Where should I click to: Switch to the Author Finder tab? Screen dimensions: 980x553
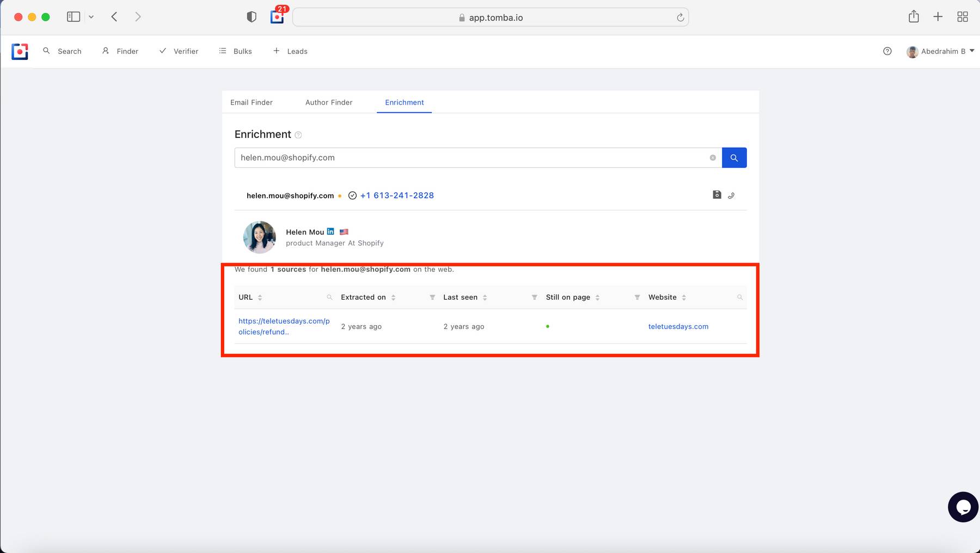(329, 102)
